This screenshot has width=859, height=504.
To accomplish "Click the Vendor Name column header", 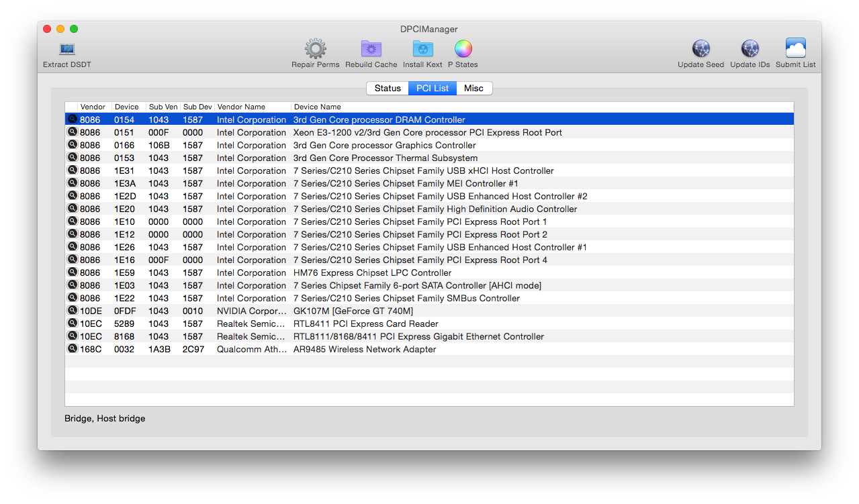I will tap(241, 107).
